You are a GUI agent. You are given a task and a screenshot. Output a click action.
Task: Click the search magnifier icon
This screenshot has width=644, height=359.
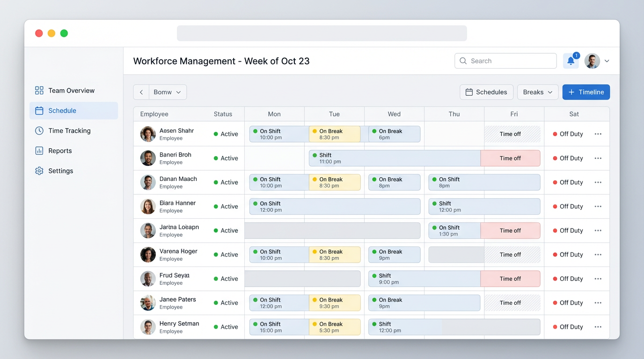click(x=463, y=61)
